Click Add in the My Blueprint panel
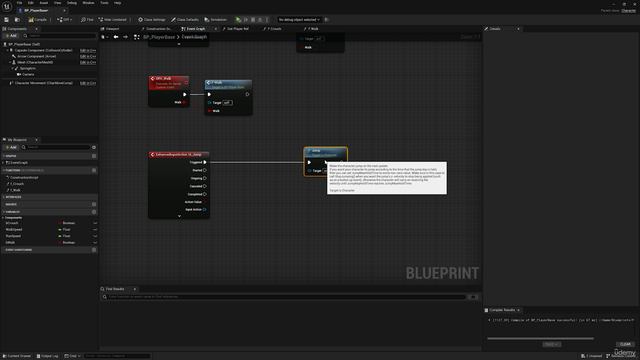 [11, 147]
